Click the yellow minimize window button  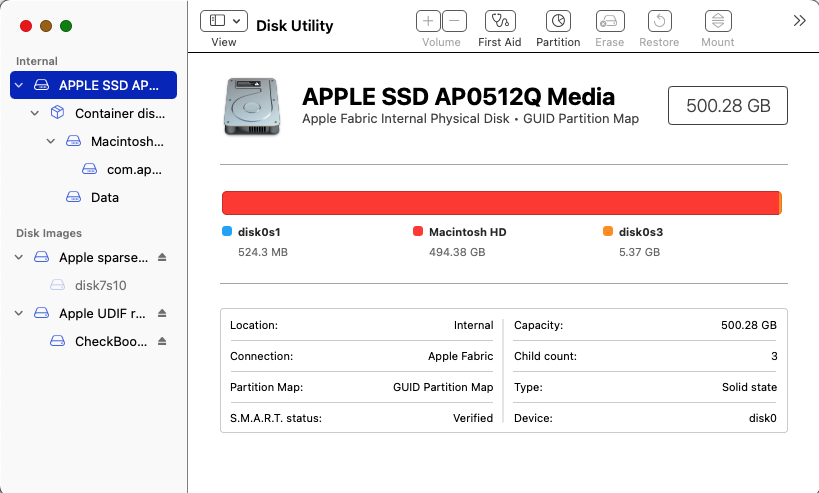click(x=46, y=26)
